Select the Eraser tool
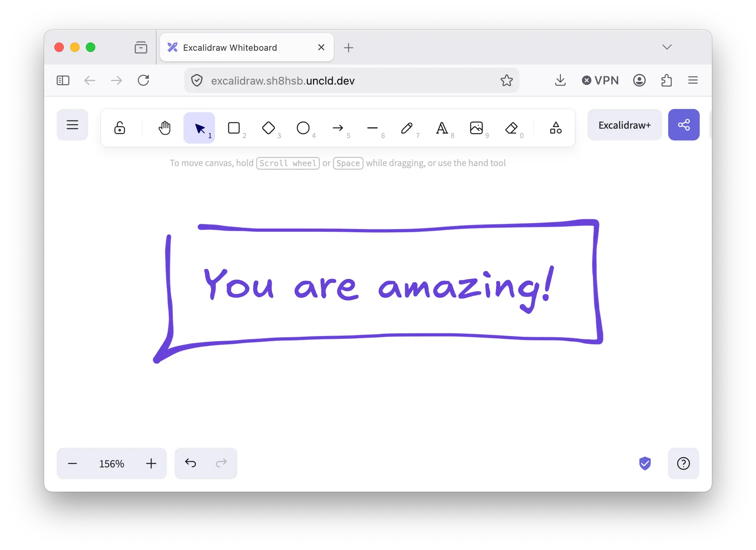This screenshot has height=550, width=756. pyautogui.click(x=511, y=128)
